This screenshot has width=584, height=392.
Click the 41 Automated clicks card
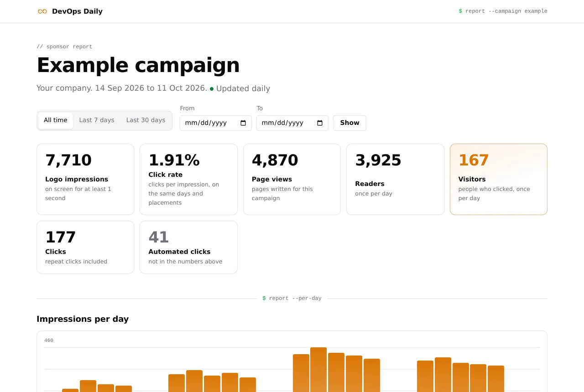[x=188, y=248]
